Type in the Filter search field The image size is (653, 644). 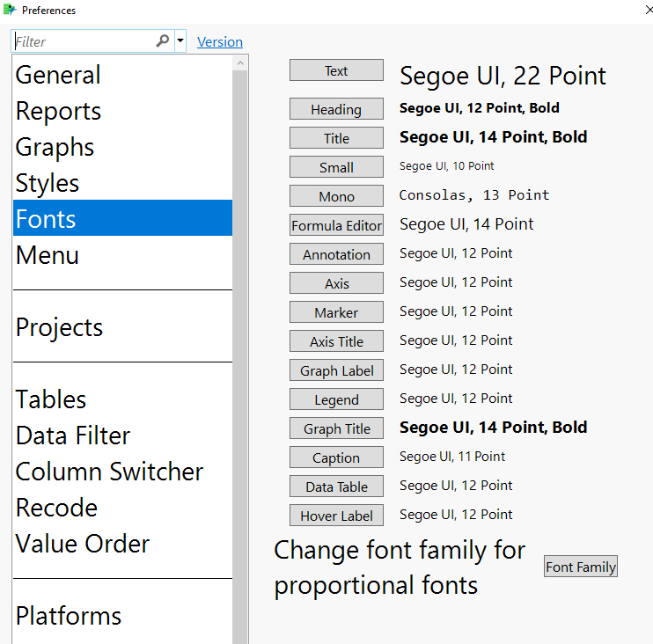click(84, 41)
